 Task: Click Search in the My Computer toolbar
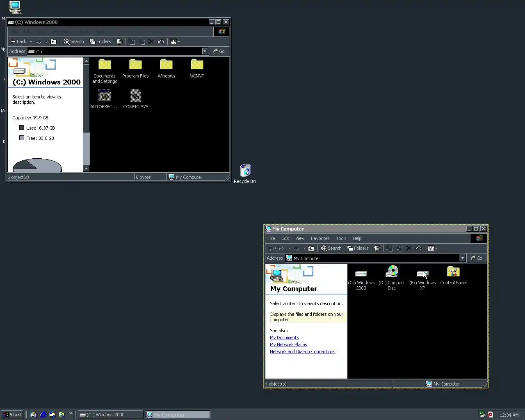(331, 248)
